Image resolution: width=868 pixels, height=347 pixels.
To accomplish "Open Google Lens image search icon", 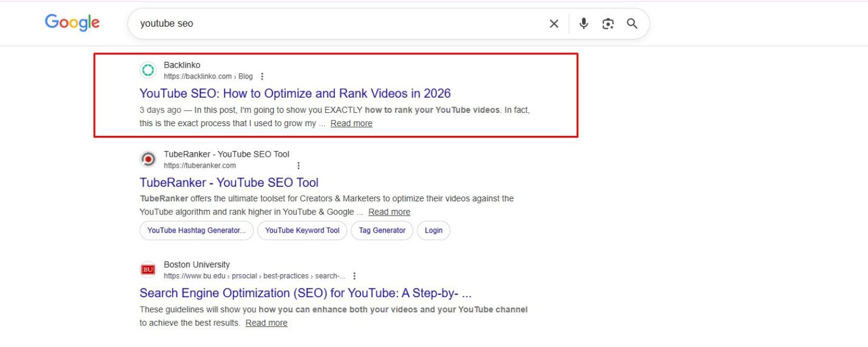I will [x=608, y=24].
